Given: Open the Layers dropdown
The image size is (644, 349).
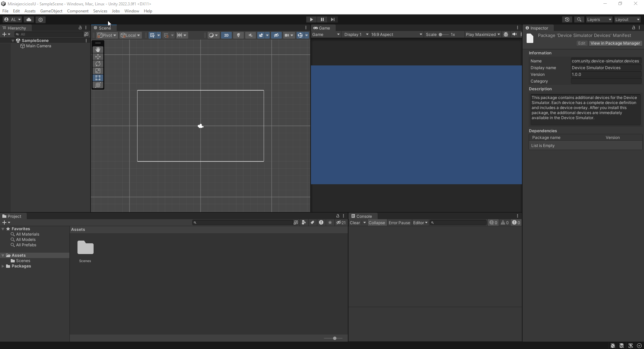Looking at the screenshot, I should pyautogui.click(x=599, y=19).
